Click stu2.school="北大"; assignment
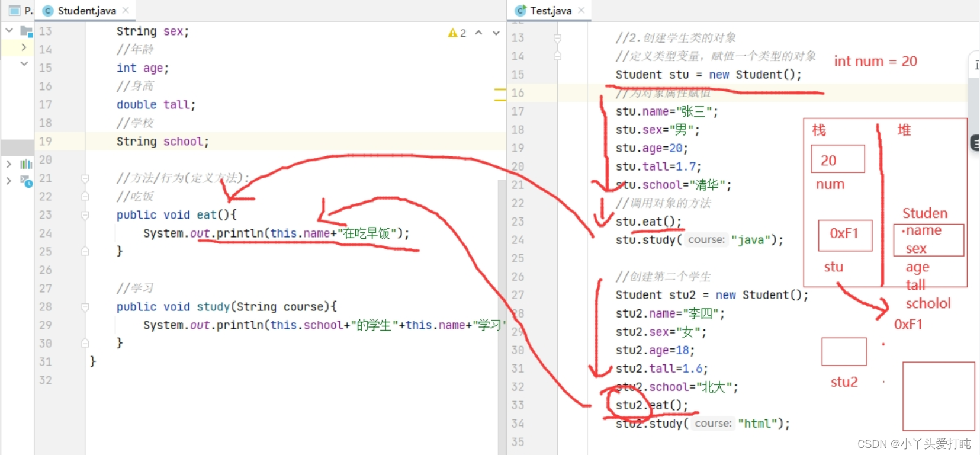This screenshot has height=455, width=980. (x=677, y=387)
